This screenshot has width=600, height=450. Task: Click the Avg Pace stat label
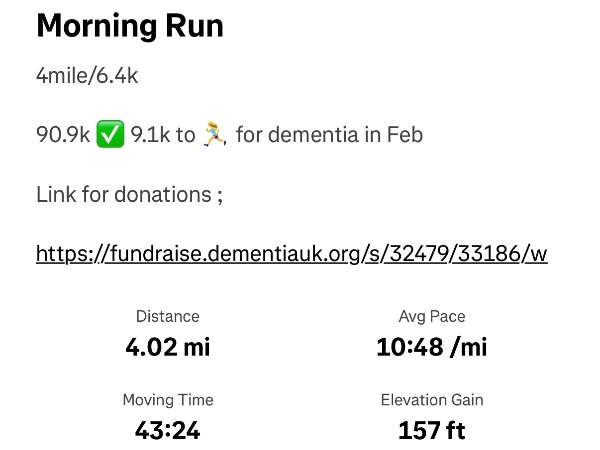[x=432, y=317]
